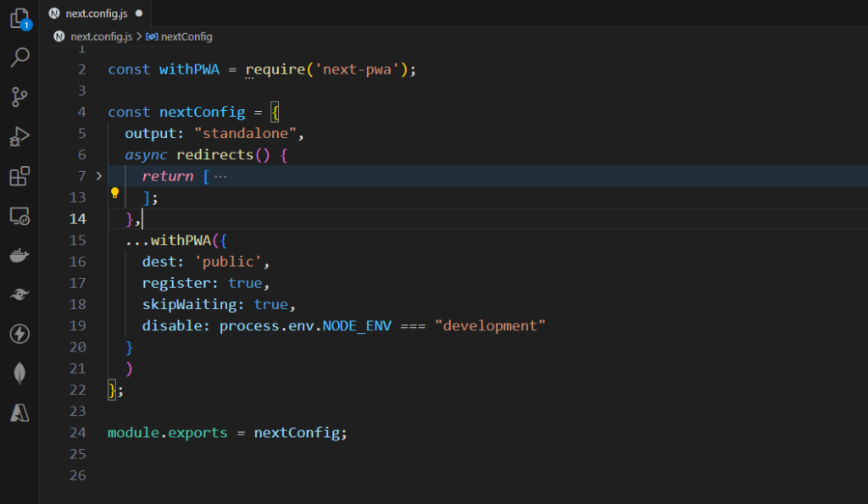Open the Run and Debug view
This screenshot has height=504, width=868.
coord(20,136)
